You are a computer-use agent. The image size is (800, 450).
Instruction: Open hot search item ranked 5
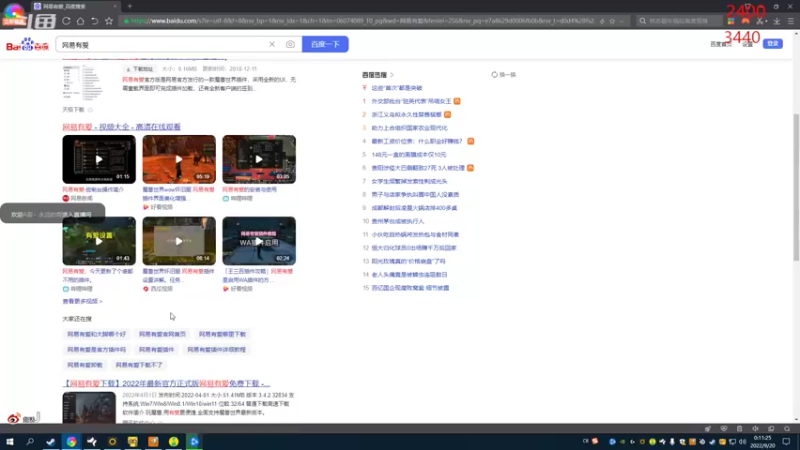click(x=409, y=154)
